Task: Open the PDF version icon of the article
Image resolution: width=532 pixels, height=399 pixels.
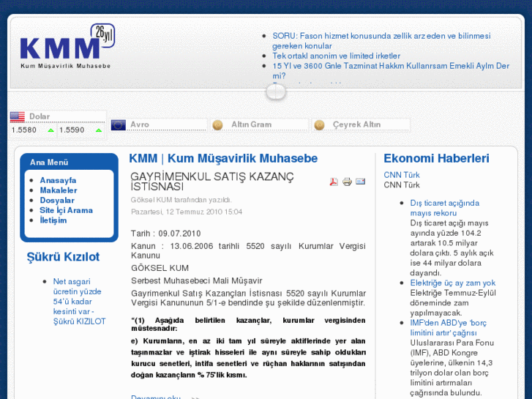Action: [334, 182]
